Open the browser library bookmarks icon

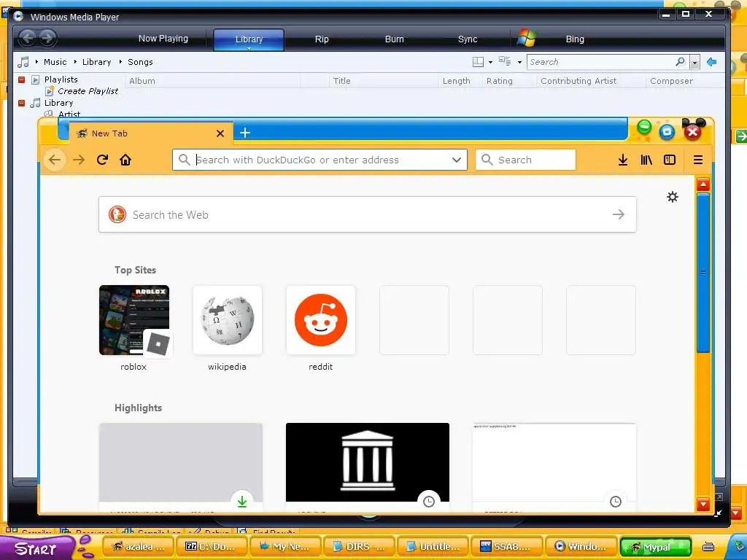(x=646, y=160)
